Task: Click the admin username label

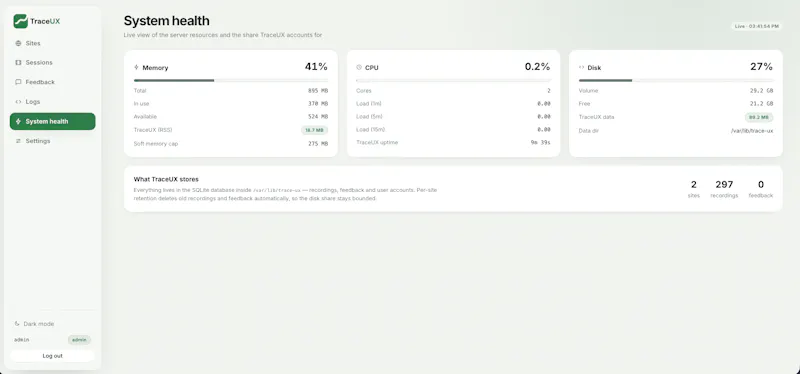Action: pos(21,340)
